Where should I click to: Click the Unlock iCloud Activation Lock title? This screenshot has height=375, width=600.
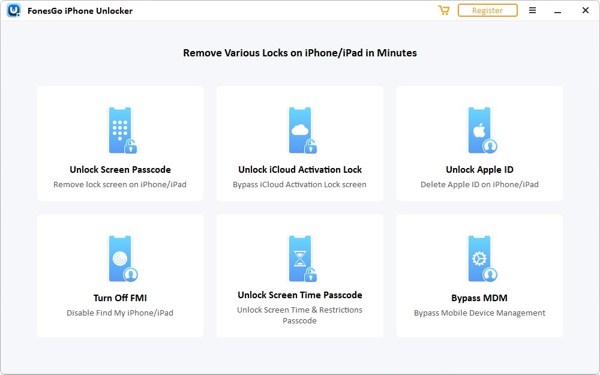click(300, 170)
